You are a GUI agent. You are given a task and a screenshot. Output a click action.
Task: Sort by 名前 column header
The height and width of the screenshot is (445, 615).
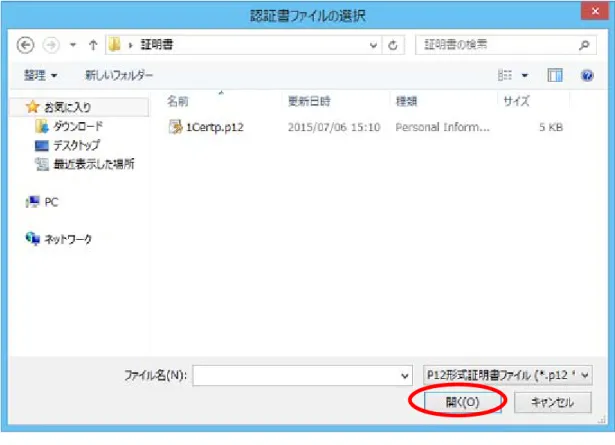[x=178, y=102]
